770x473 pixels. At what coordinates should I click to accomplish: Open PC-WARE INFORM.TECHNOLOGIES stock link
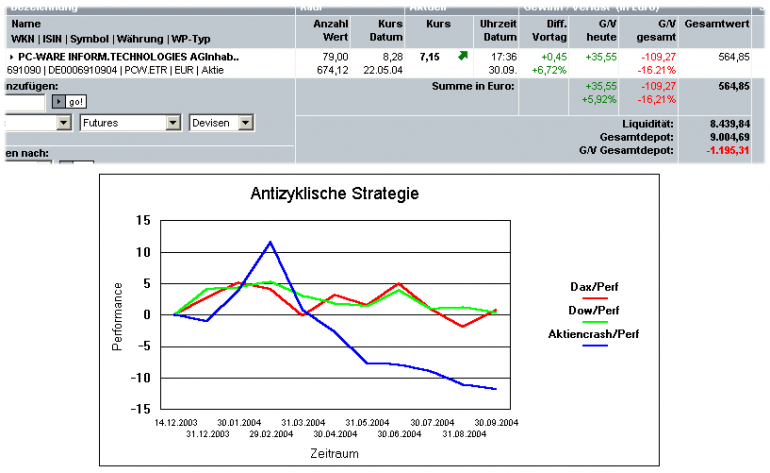tap(129, 57)
